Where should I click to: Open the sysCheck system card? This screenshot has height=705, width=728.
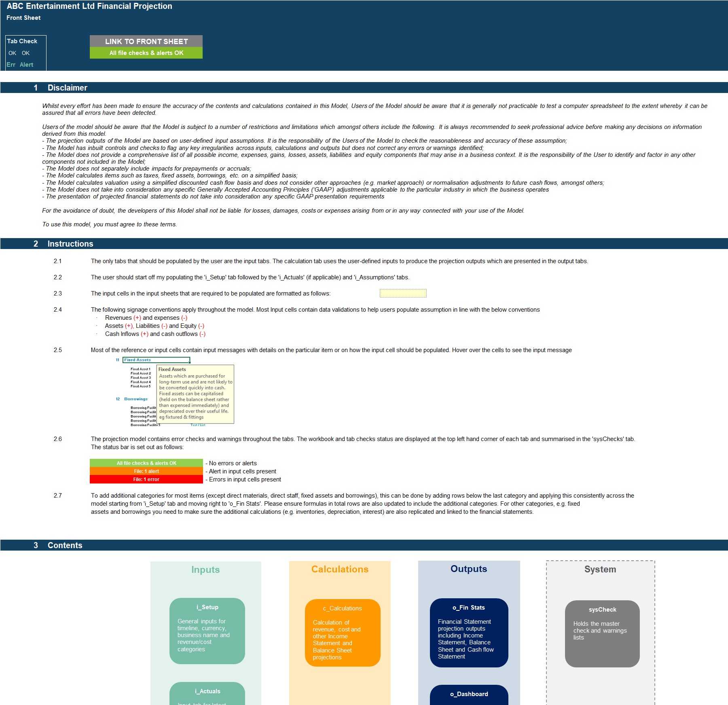tap(602, 633)
